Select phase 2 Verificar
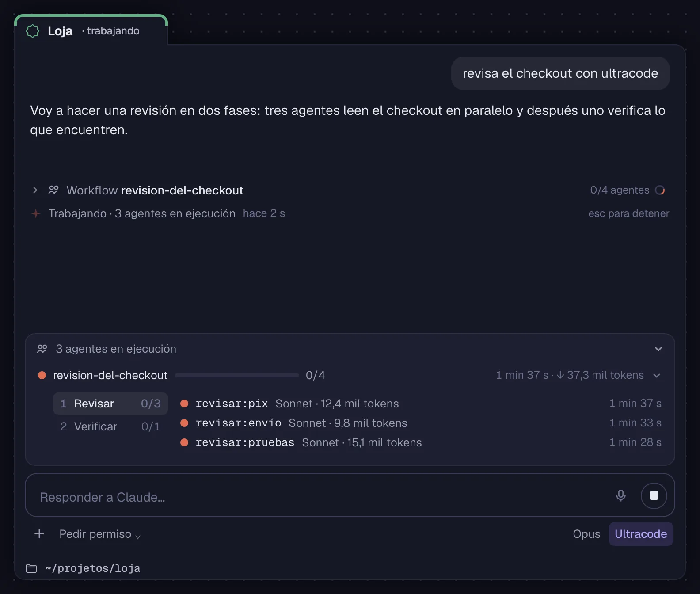 point(110,426)
